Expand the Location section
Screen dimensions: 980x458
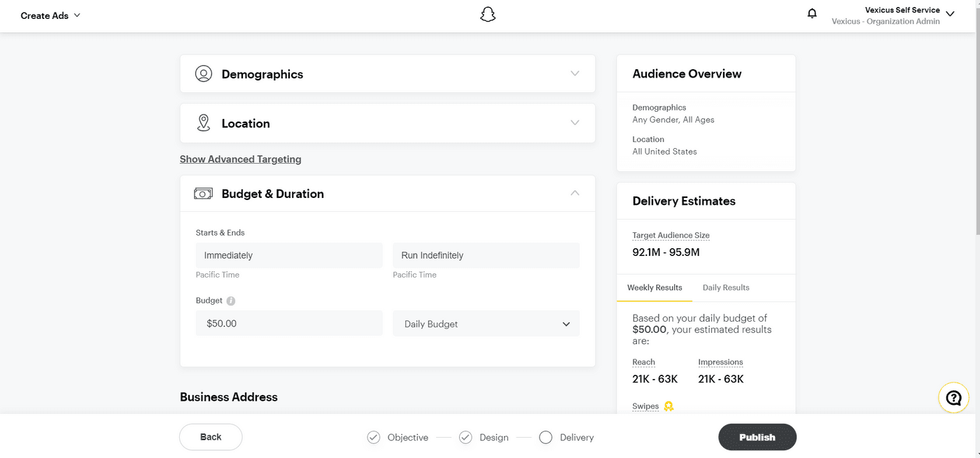pyautogui.click(x=575, y=123)
